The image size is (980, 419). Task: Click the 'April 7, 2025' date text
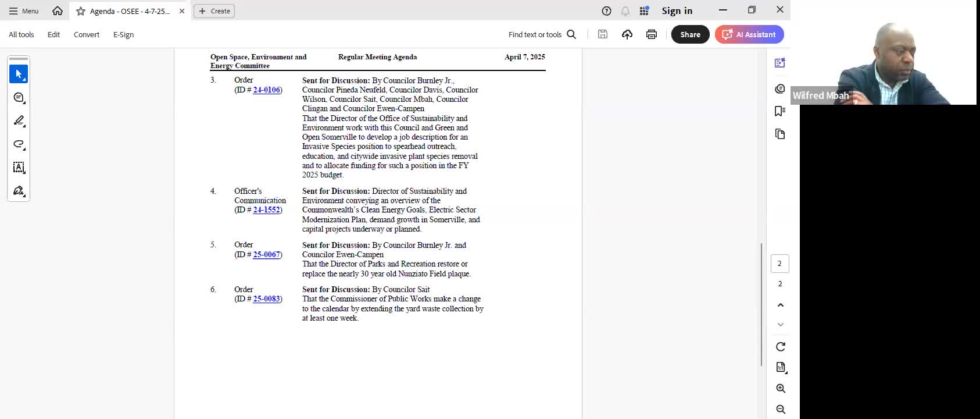524,57
